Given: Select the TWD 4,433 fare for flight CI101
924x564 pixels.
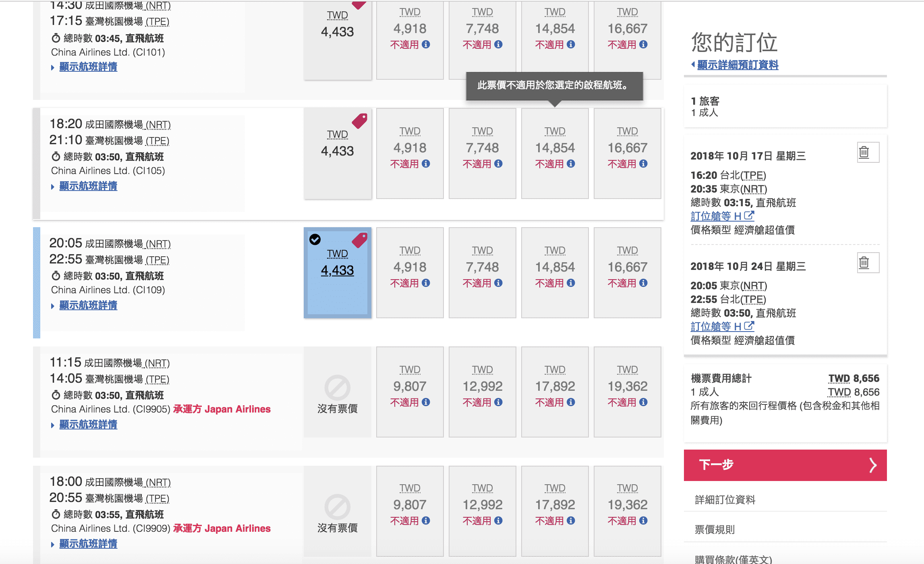Looking at the screenshot, I should (x=338, y=40).
